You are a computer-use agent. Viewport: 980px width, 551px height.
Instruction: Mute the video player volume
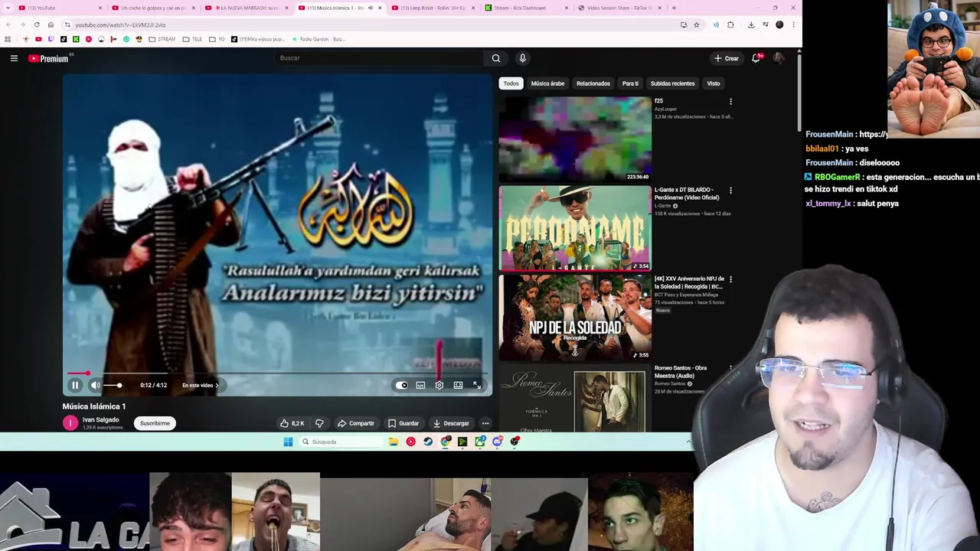[x=95, y=385]
